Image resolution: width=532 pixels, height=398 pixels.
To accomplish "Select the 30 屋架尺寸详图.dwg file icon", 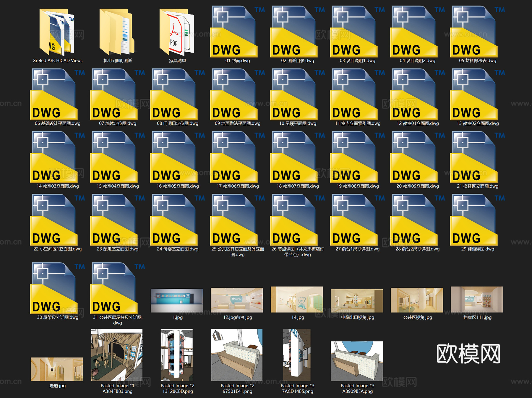I will pyautogui.click(x=54, y=288).
